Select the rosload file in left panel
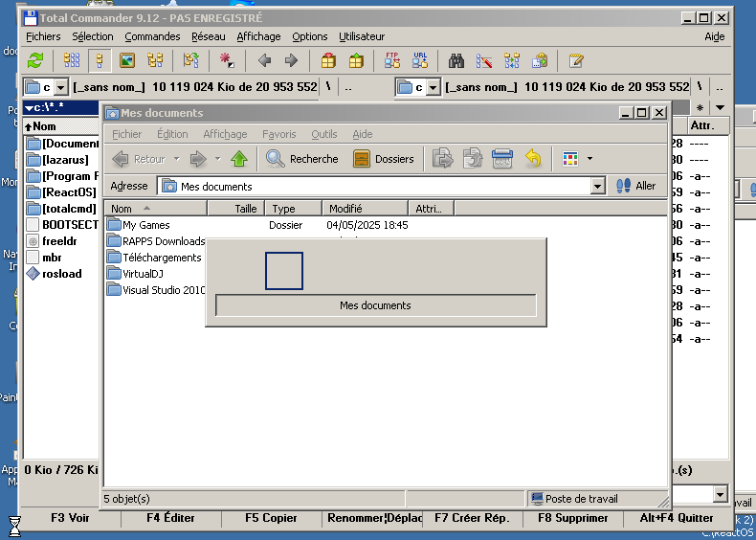Image resolution: width=756 pixels, height=540 pixels. click(55, 274)
